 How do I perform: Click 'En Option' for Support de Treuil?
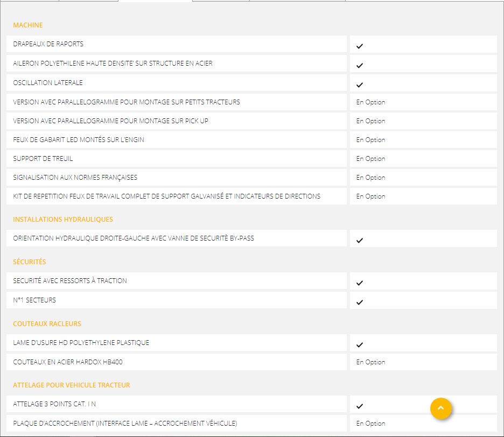point(370,159)
